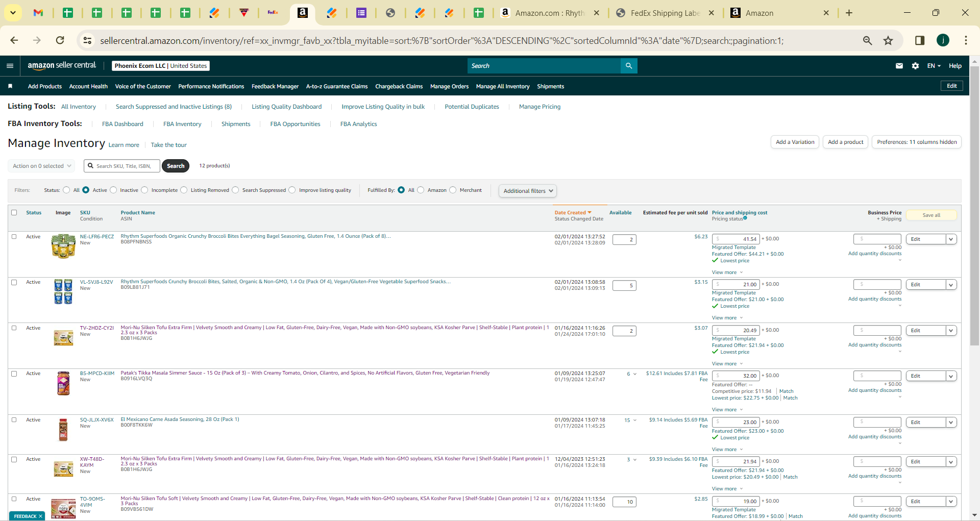
Task: Open Feedback Manager in nav bar
Action: pos(275,86)
